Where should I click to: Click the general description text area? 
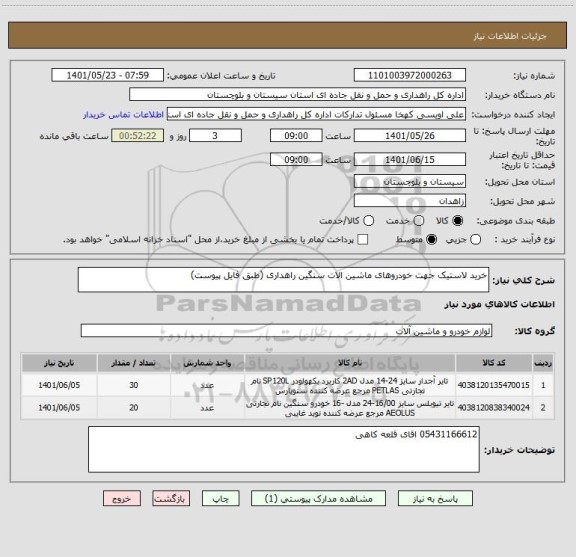tap(283, 280)
